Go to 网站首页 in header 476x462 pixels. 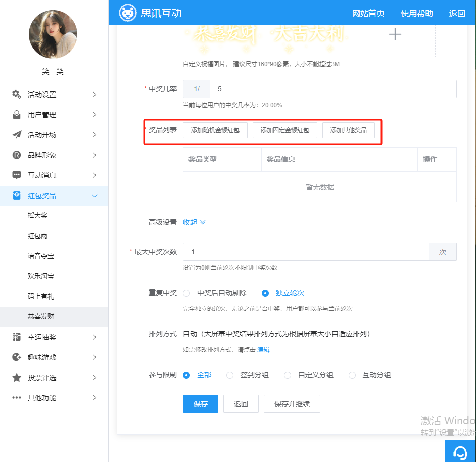coord(368,13)
